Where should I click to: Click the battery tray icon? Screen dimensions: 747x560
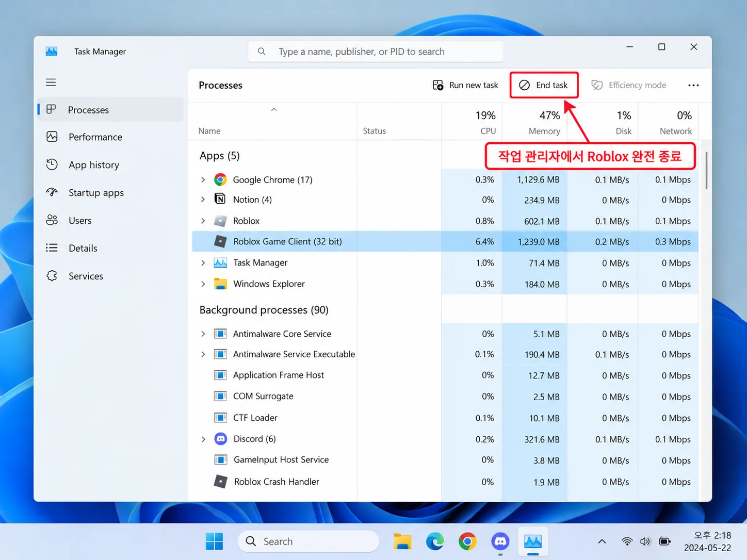665,541
